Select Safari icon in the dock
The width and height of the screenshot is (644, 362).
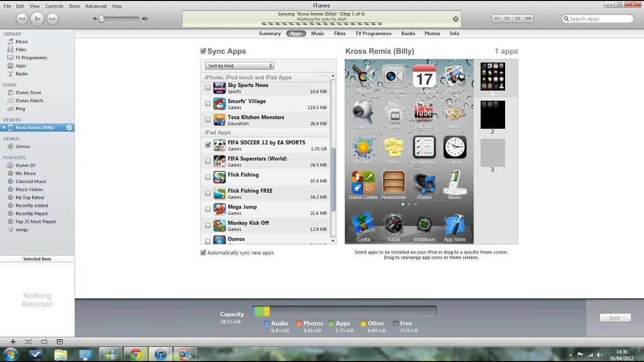pyautogui.click(x=393, y=227)
